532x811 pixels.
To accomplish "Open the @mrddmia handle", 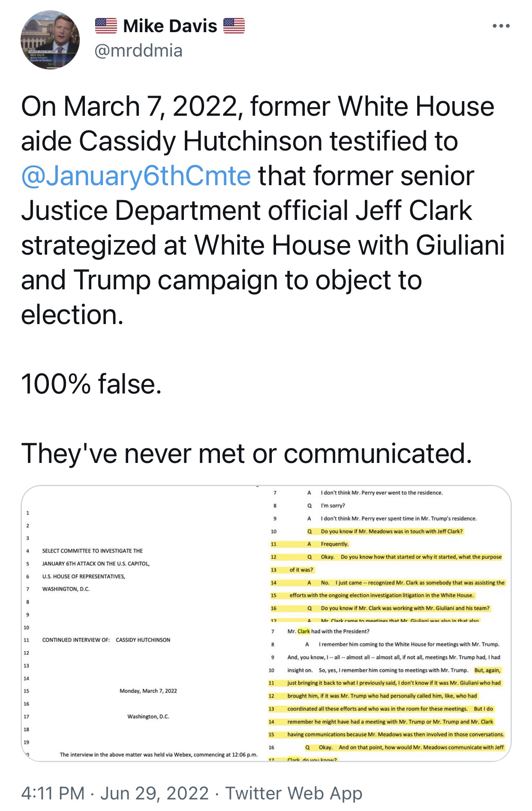I will tap(138, 51).
